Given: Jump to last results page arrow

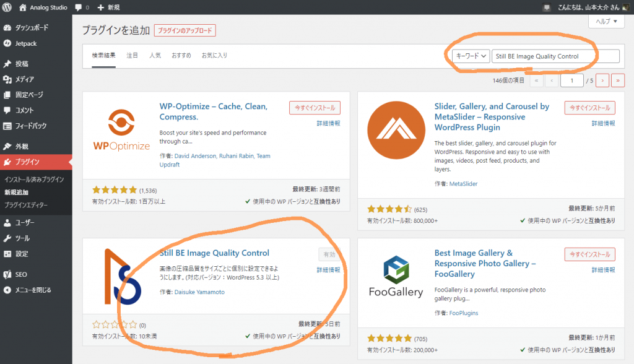Looking at the screenshot, I should (618, 80).
